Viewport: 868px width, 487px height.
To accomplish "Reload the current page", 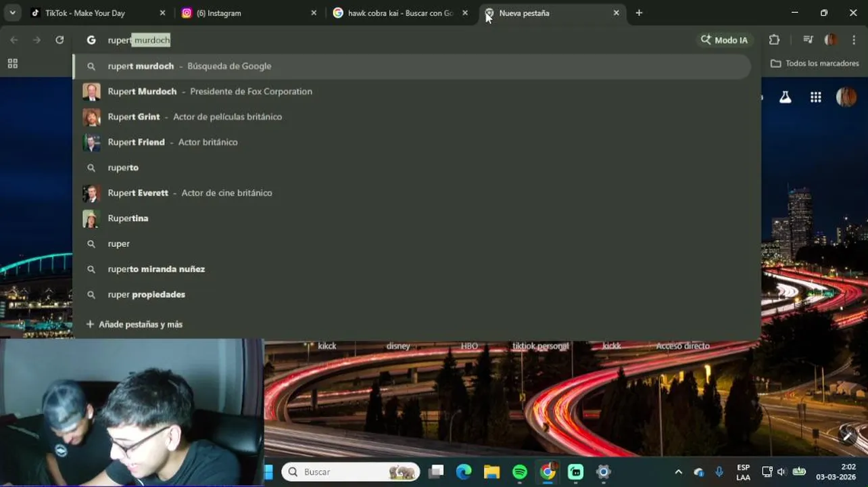I will point(59,40).
